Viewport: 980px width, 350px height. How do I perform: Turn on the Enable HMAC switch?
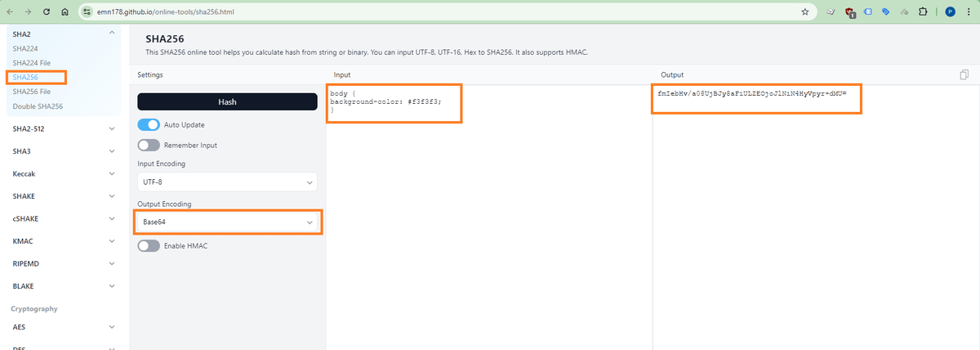coord(149,245)
